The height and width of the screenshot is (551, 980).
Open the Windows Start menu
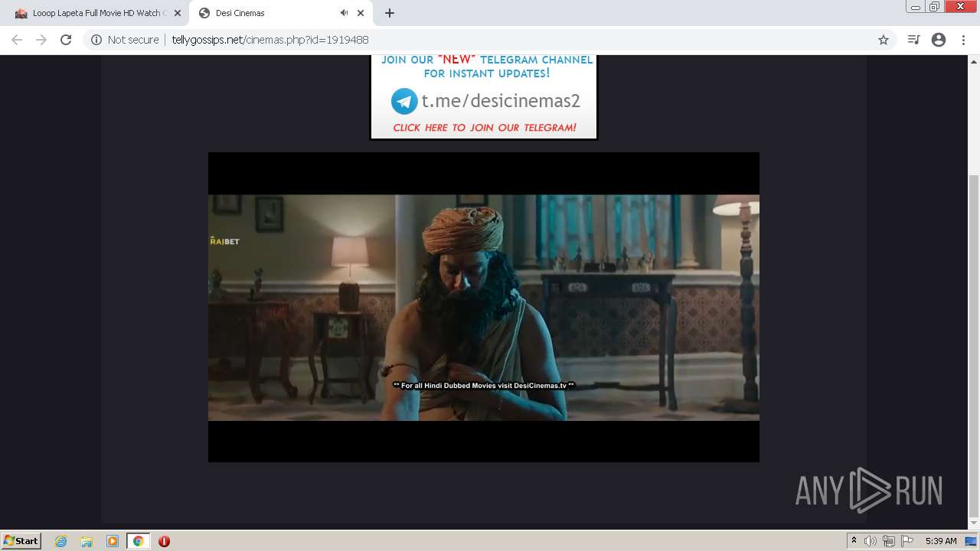tap(21, 541)
